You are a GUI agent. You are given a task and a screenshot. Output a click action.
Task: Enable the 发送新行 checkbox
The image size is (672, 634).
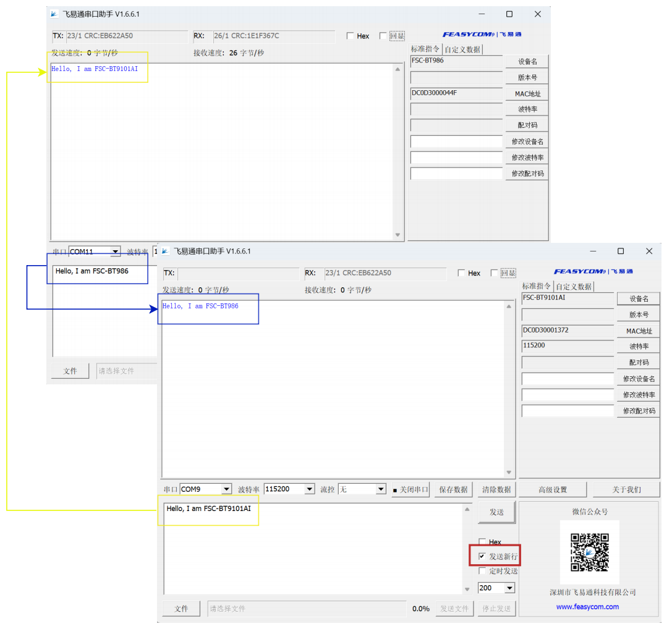click(x=482, y=556)
